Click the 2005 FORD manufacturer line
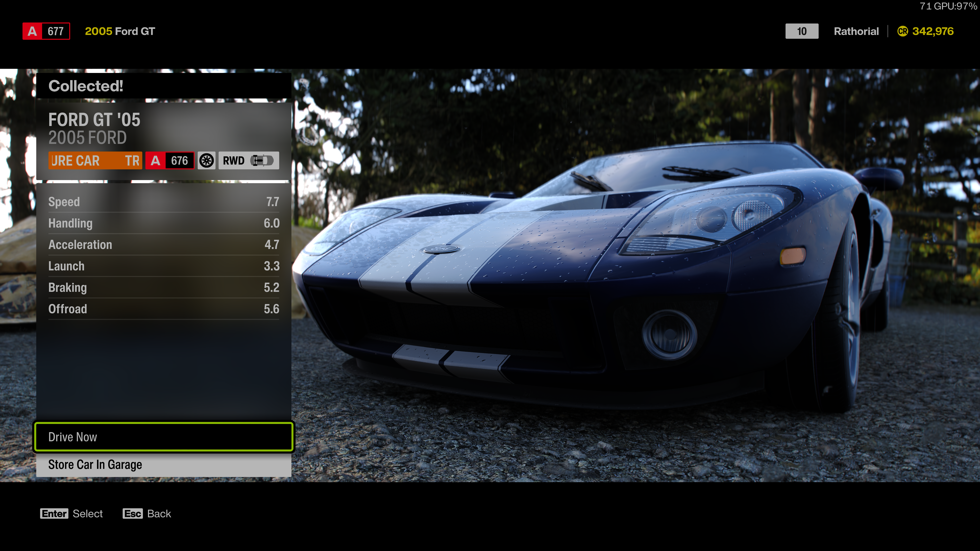Image resolution: width=980 pixels, height=551 pixels. [88, 138]
